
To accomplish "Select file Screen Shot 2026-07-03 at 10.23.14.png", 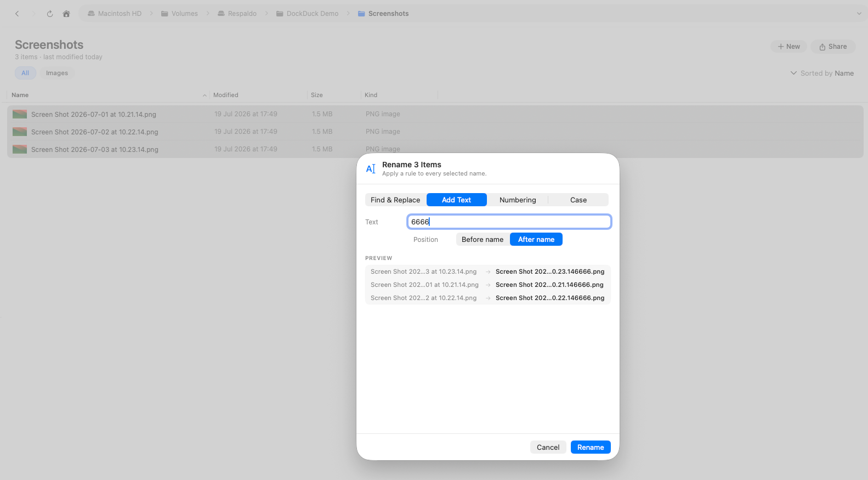I will 435,149.
